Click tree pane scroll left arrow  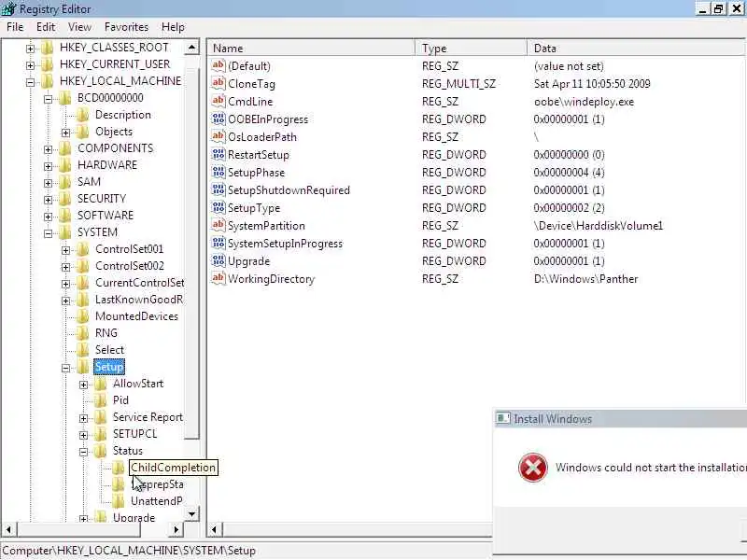pyautogui.click(x=8, y=529)
